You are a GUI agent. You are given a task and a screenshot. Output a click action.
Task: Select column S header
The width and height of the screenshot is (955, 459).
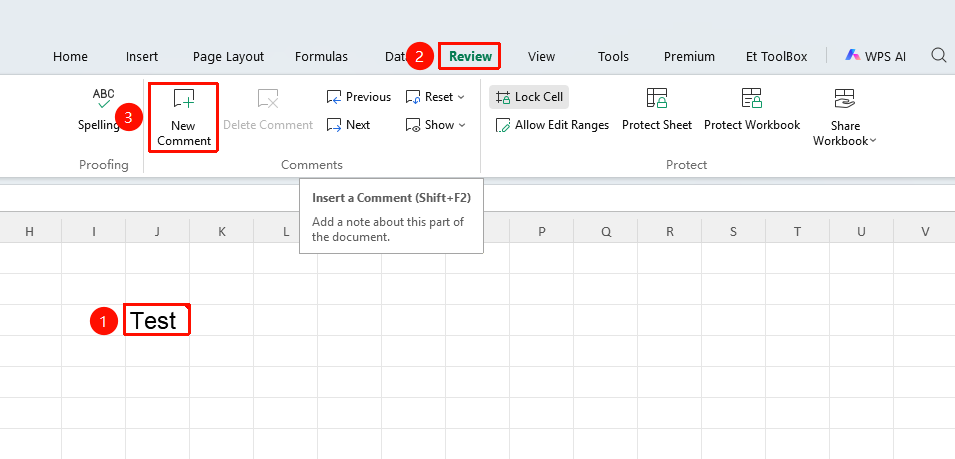[x=733, y=231]
